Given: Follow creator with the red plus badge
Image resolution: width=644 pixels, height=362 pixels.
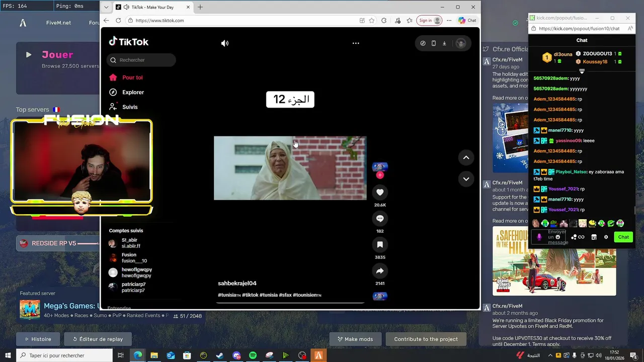Looking at the screenshot, I should [380, 175].
